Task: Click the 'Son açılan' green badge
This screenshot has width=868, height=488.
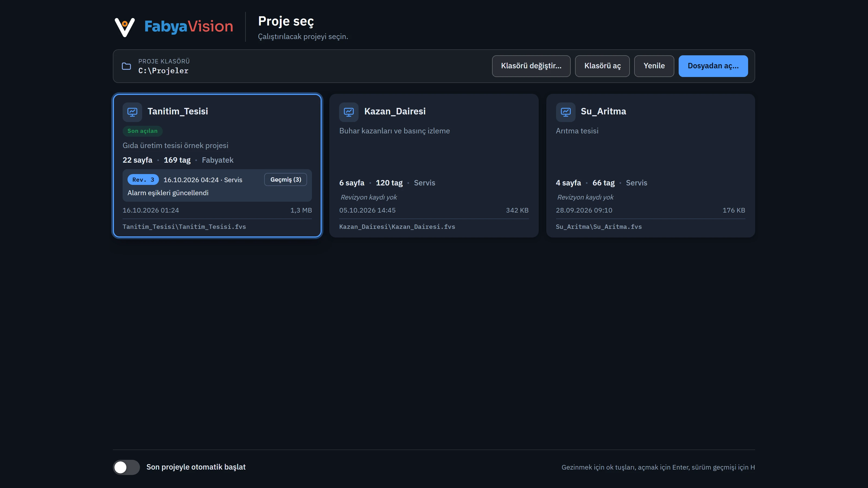Action: pyautogui.click(x=142, y=131)
